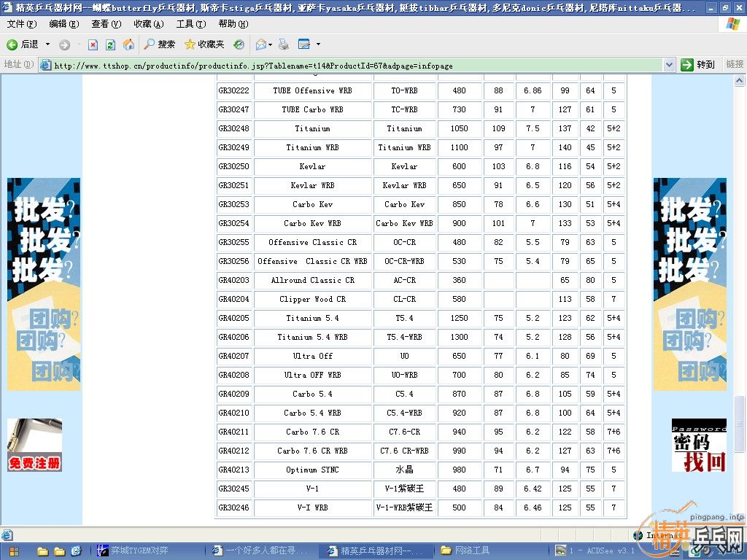Click the vertical scrollbar thumb
This screenshot has height=560, width=747.
coord(740,425)
